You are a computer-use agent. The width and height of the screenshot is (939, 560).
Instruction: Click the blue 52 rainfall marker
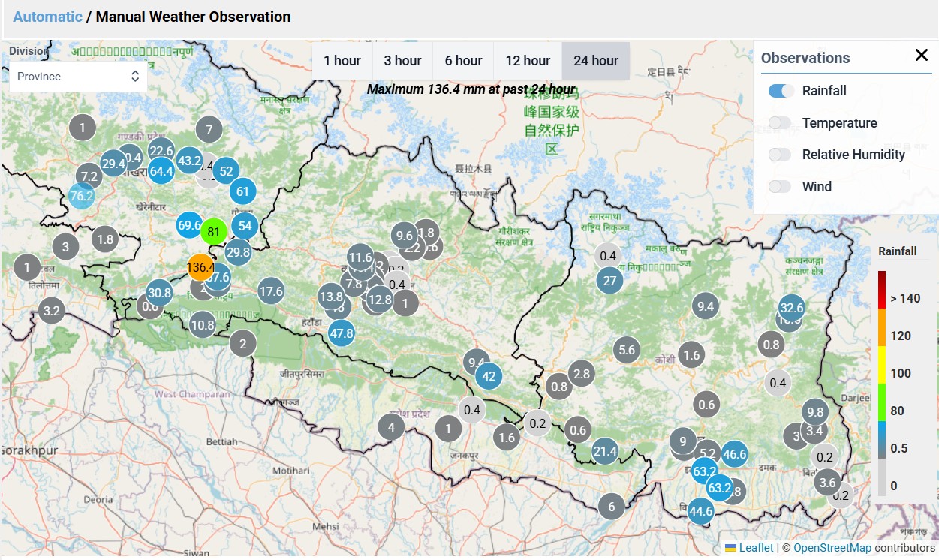(x=226, y=171)
